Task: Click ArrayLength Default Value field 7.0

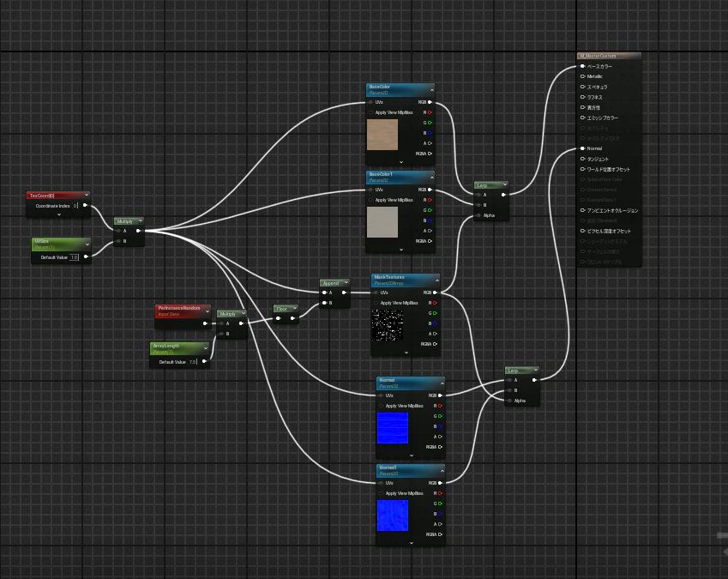Action: pyautogui.click(x=193, y=362)
